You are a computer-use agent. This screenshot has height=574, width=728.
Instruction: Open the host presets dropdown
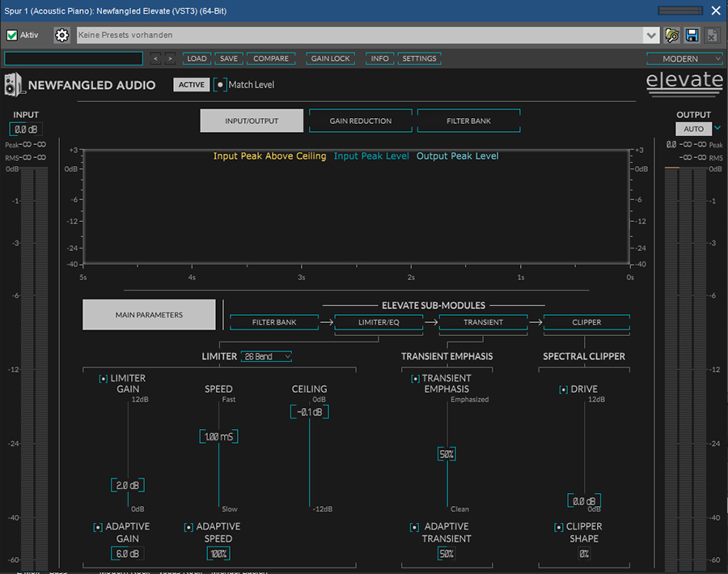[651, 36]
